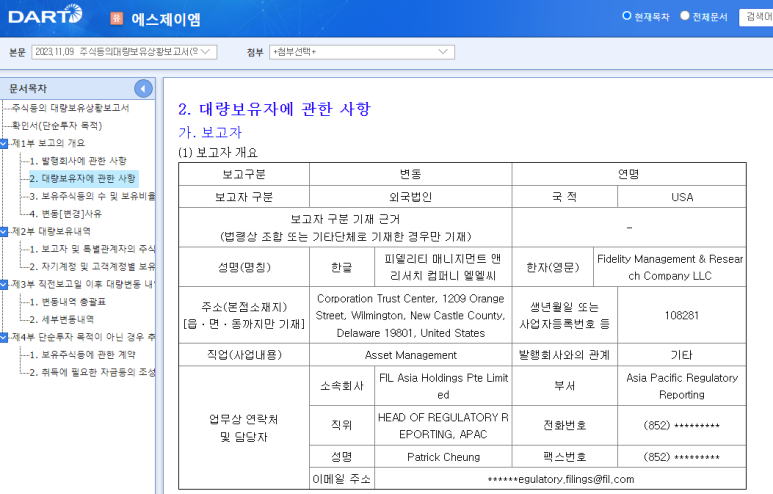This screenshot has height=494, width=773.
Task: Click the DART logo
Action: [45, 14]
